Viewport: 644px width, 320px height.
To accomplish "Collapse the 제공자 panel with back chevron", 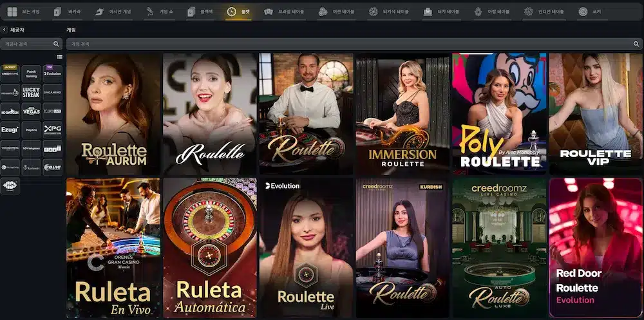I will 4,30.
